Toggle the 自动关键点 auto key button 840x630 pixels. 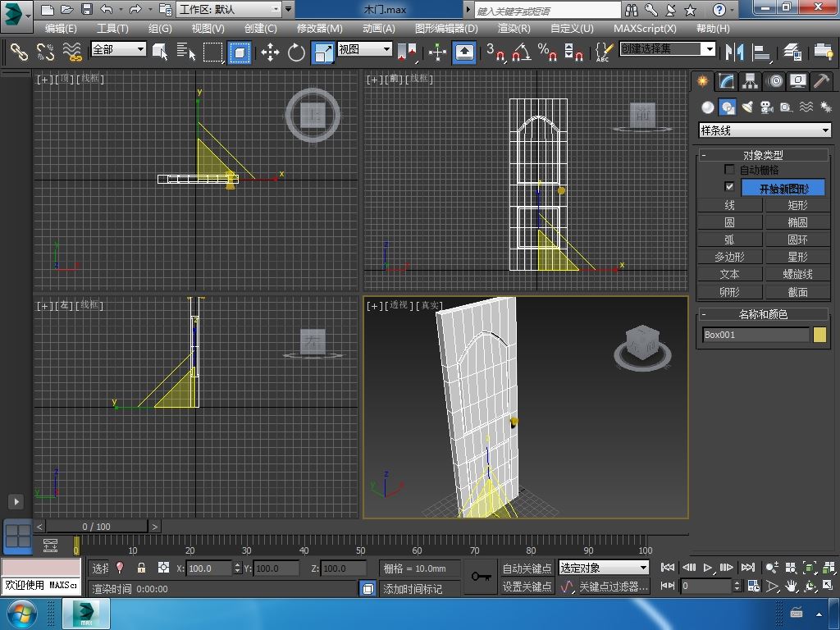coord(527,568)
